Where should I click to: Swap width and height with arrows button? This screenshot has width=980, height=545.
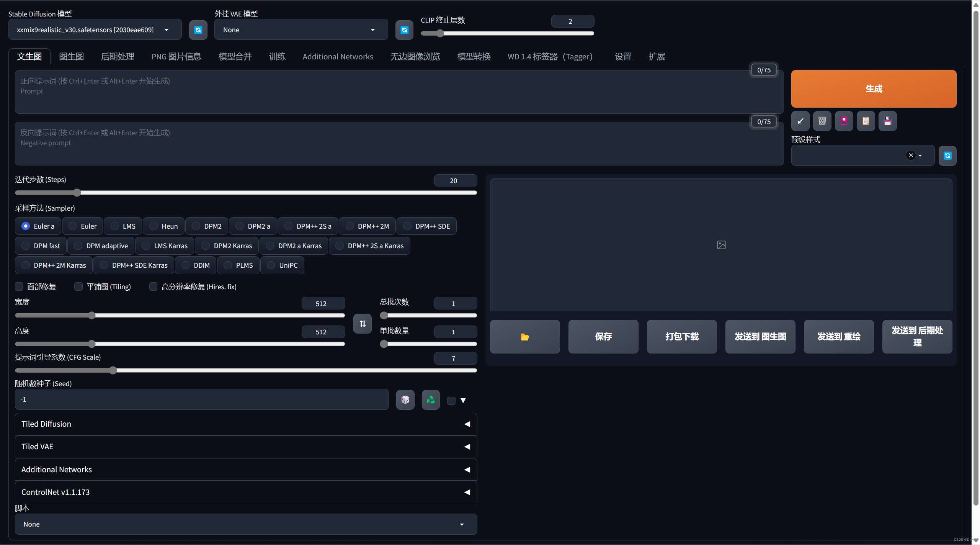(x=362, y=324)
